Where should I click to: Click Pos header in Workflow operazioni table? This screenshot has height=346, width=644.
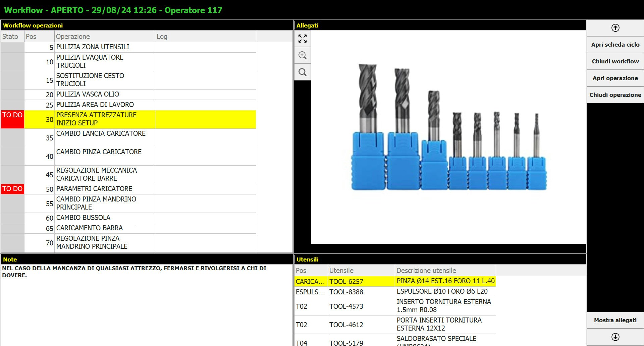(39, 37)
